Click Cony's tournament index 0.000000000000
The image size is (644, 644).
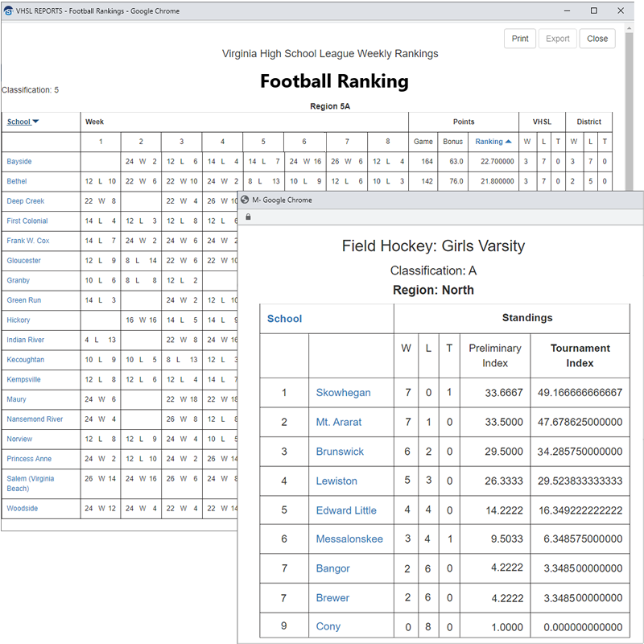[583, 627]
